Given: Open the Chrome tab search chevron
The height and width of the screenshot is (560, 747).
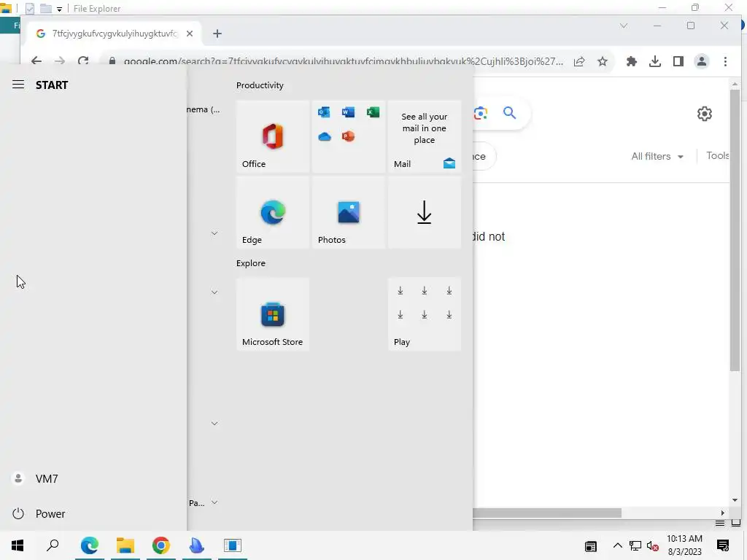Looking at the screenshot, I should (x=624, y=26).
